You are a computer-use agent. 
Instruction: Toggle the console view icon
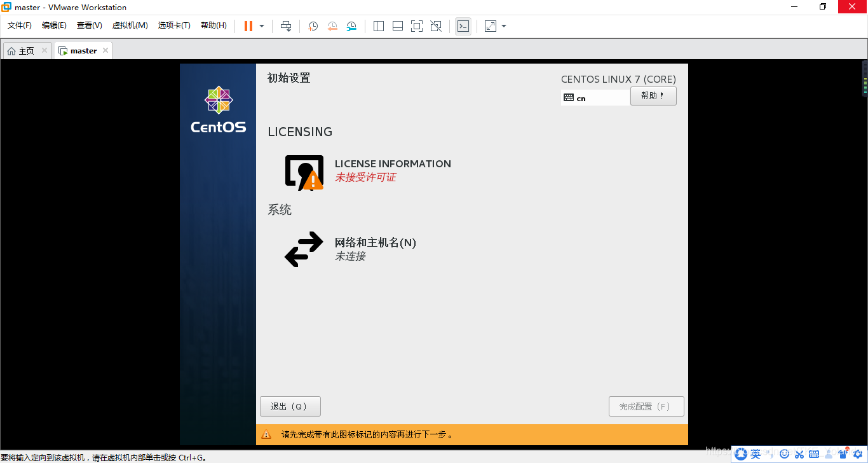[463, 26]
